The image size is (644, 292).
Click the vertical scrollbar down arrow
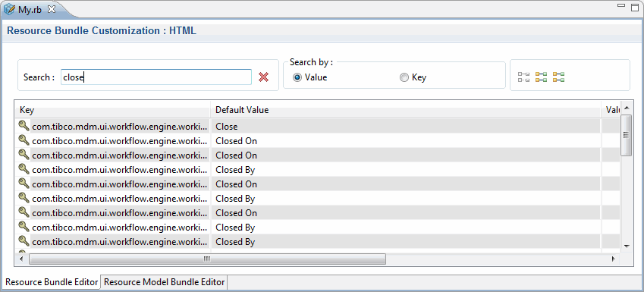click(x=627, y=246)
